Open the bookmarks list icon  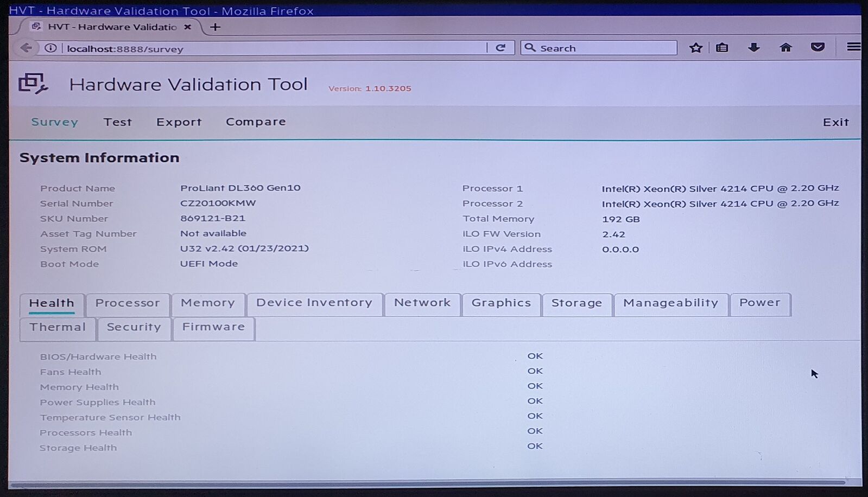pyautogui.click(x=722, y=48)
